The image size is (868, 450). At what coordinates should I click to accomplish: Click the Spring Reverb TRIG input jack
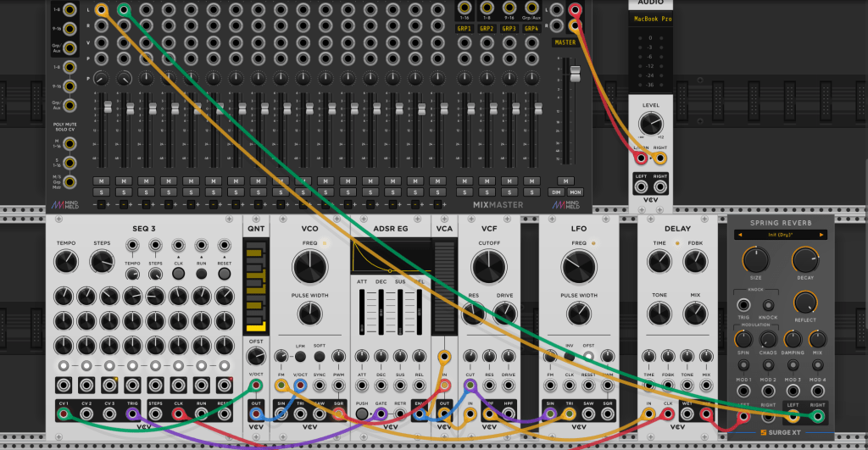click(x=744, y=306)
